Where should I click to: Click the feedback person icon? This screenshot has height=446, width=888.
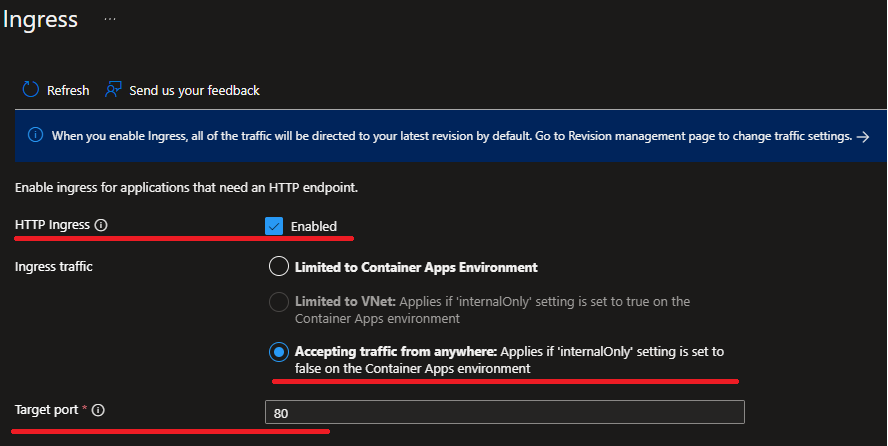tap(113, 90)
